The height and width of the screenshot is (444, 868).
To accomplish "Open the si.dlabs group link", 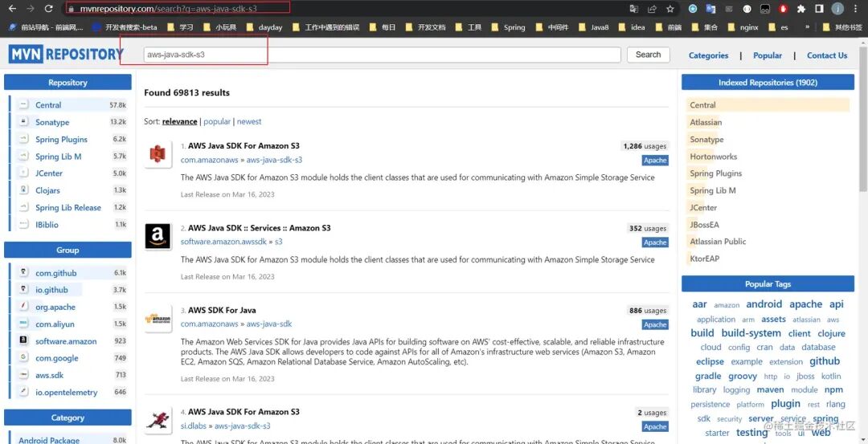I will click(193, 426).
